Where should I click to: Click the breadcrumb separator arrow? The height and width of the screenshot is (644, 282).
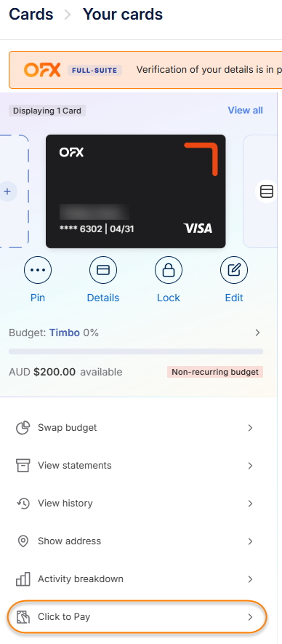coord(68,15)
